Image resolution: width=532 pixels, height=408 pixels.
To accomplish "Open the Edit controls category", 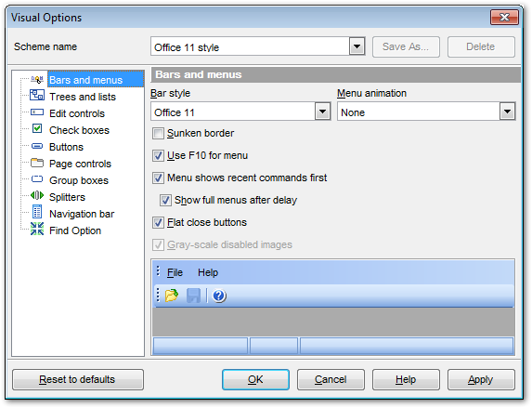I will 77,113.
